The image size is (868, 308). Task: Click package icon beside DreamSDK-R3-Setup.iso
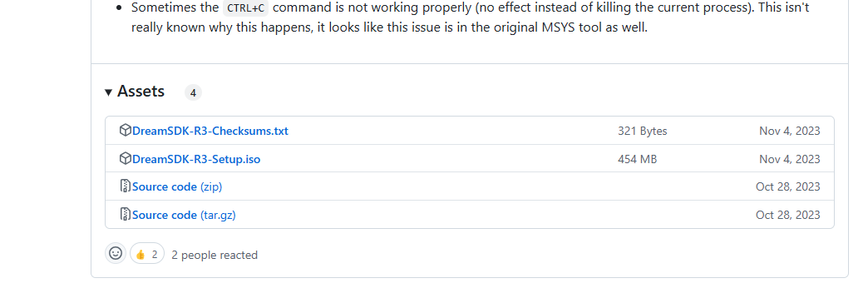pyautogui.click(x=125, y=158)
